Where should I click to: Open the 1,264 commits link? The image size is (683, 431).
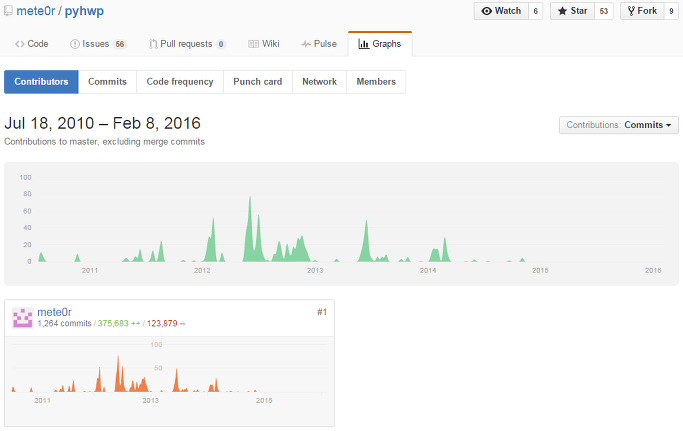(64, 323)
